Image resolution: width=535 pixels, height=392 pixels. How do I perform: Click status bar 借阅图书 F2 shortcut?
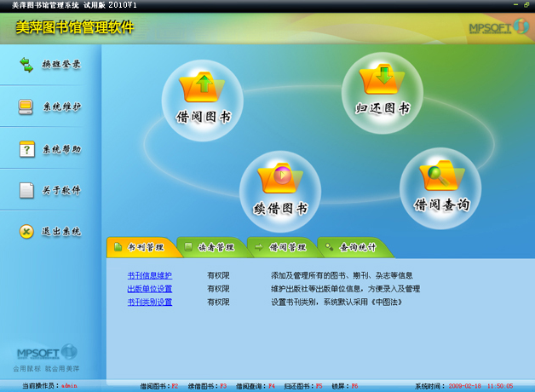tap(159, 386)
